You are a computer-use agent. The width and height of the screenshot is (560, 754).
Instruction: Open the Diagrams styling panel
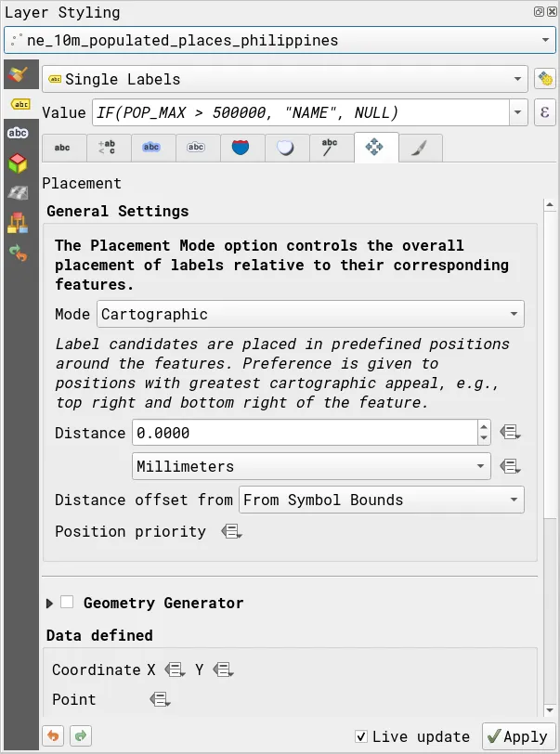[x=20, y=223]
